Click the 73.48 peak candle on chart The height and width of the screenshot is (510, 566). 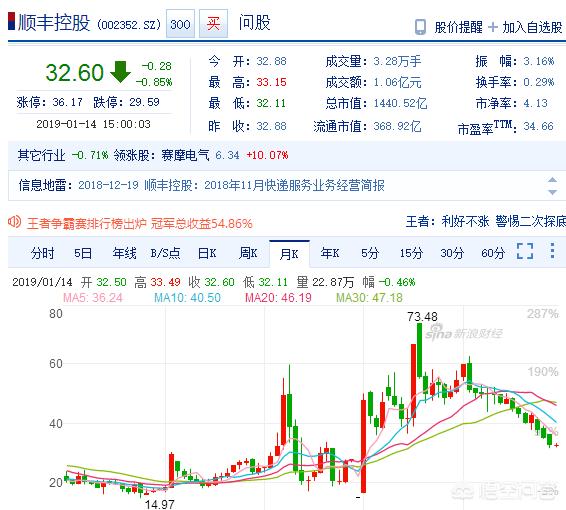click(419, 350)
